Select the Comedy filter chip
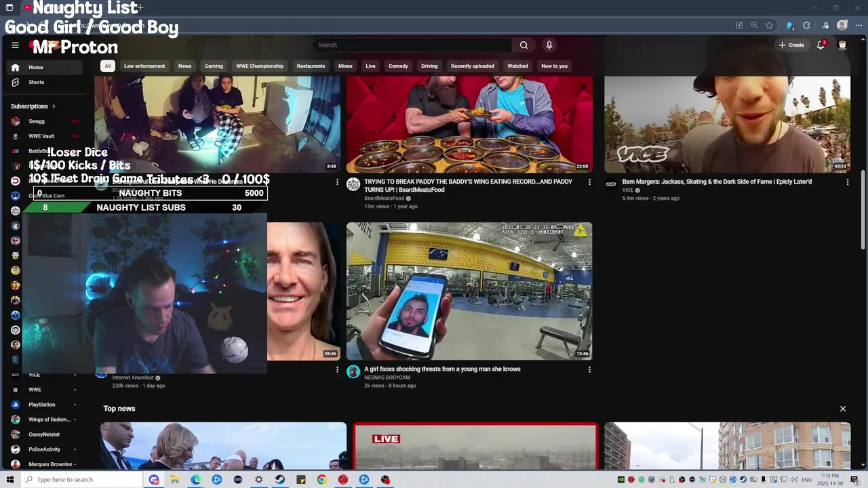The height and width of the screenshot is (488, 868). 398,66
